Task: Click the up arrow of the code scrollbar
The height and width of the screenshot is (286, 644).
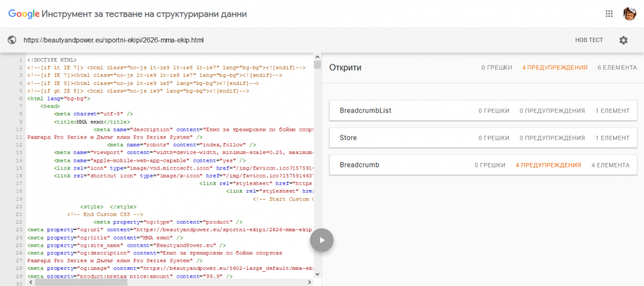Action: (317, 56)
